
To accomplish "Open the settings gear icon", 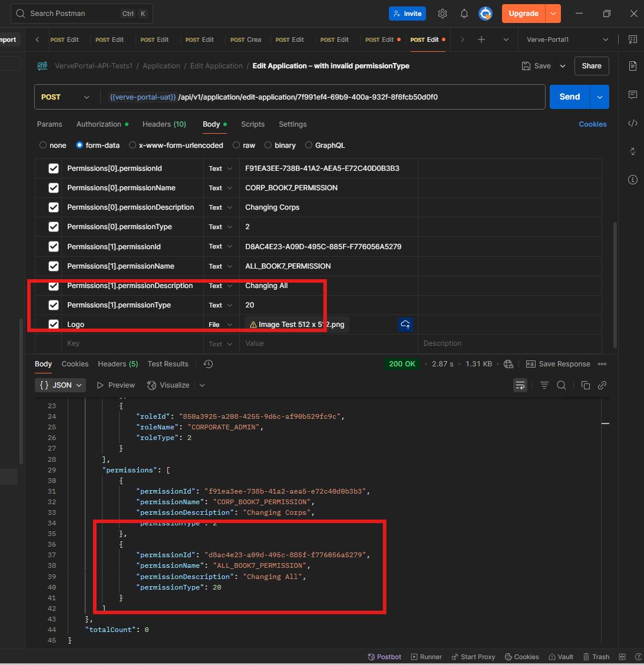I will click(x=442, y=14).
